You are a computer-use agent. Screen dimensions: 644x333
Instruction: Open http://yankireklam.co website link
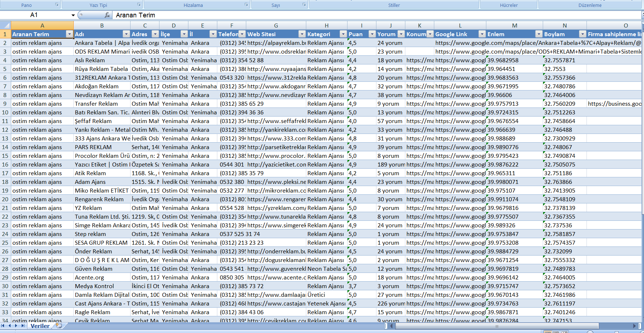[276, 130]
